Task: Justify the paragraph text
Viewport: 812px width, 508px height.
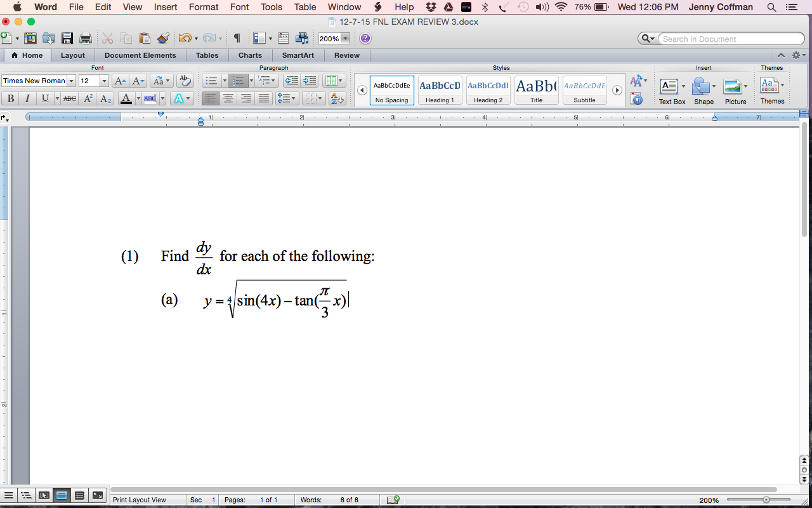Action: click(264, 98)
